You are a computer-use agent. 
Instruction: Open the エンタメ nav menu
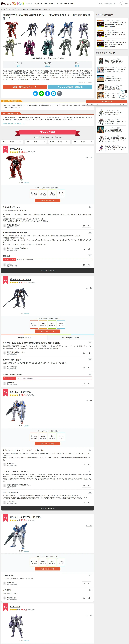[29, 4]
